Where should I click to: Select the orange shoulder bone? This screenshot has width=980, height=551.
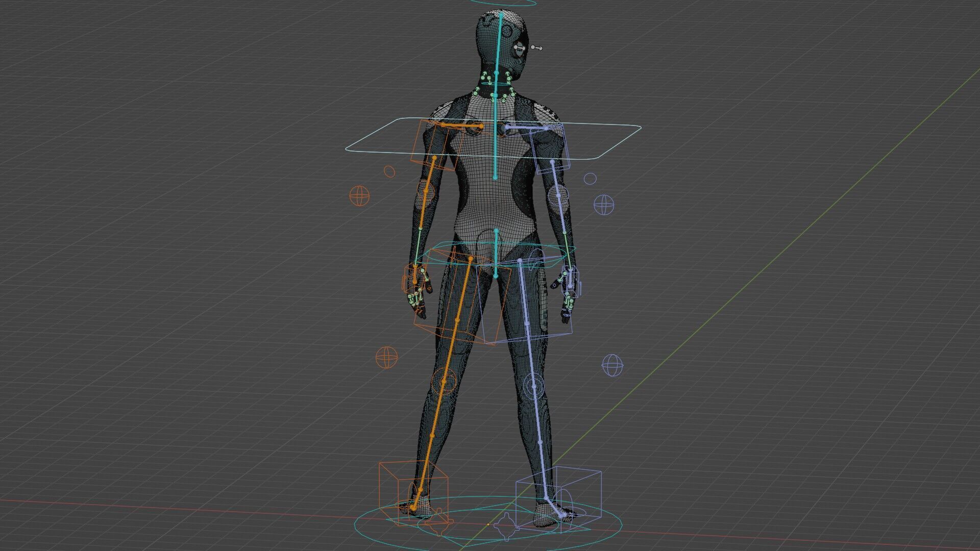coord(462,125)
